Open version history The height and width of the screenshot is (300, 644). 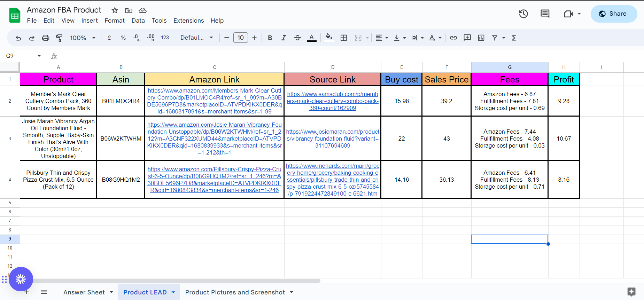click(x=523, y=14)
